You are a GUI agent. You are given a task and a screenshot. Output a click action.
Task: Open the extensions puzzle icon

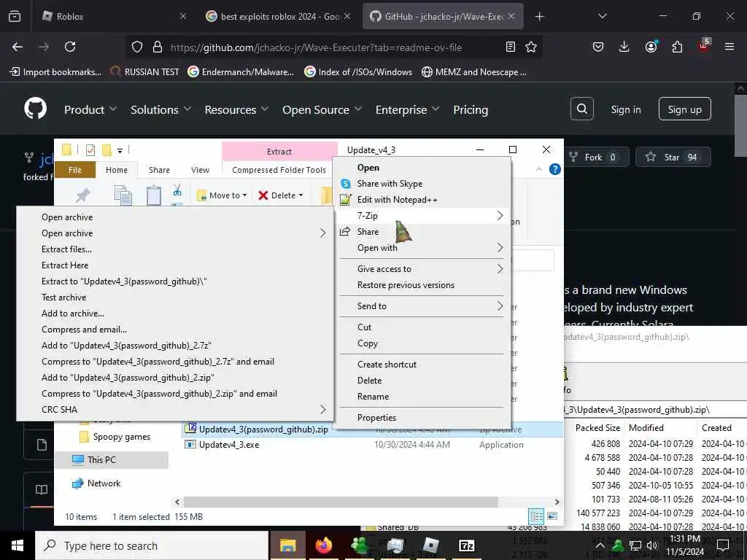tap(677, 47)
